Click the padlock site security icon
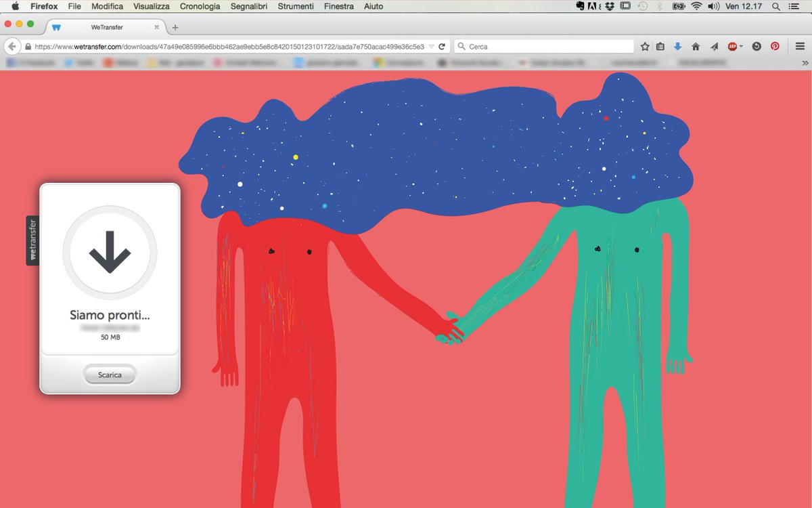This screenshot has width=812, height=508. (28, 47)
